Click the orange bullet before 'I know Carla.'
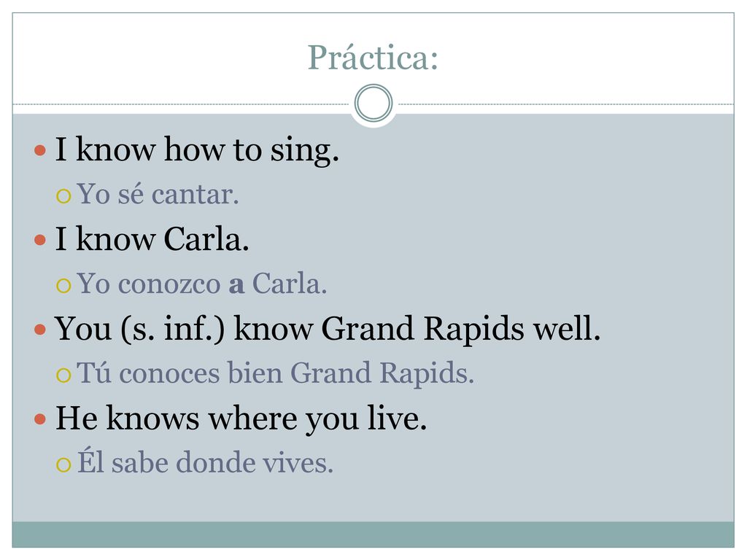Image resolution: width=747 pixels, height=560 pixels. tap(40, 239)
